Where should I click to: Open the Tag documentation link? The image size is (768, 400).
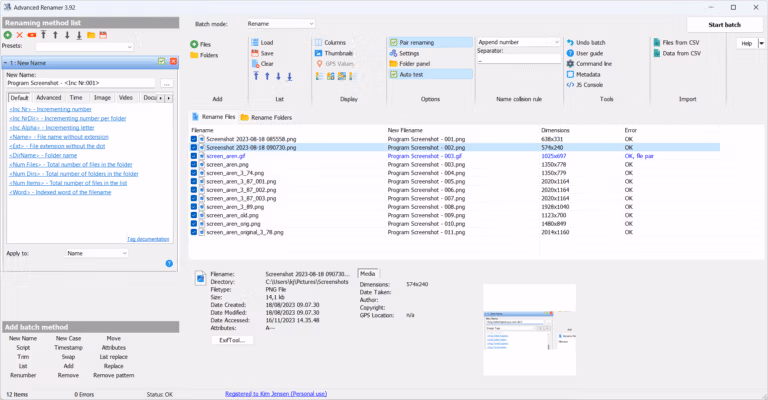[148, 239]
